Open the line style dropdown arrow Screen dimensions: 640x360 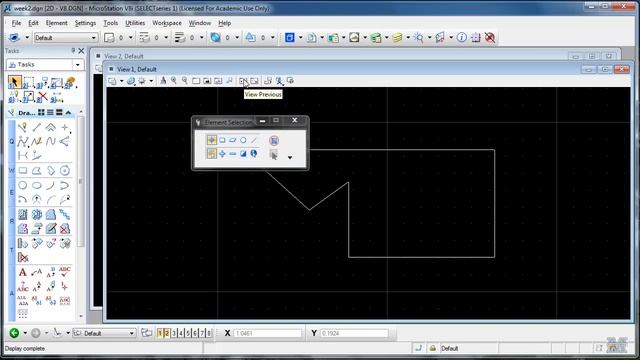click(166, 38)
